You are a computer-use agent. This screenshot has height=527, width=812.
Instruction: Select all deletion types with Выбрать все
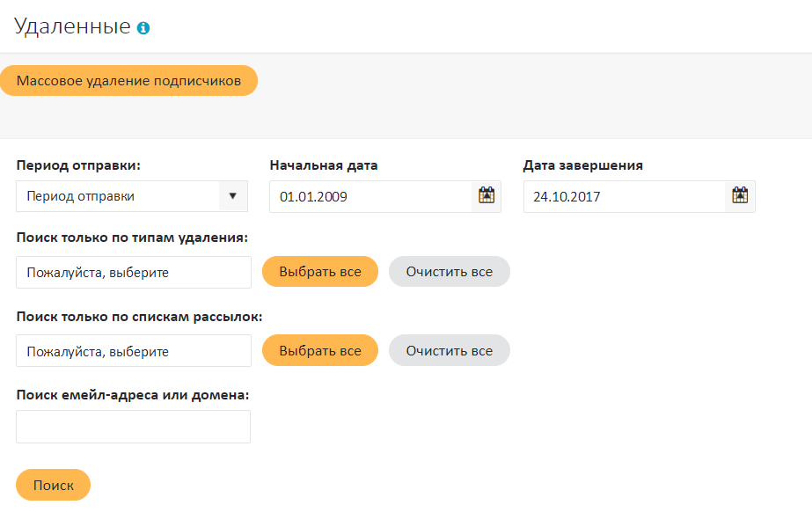click(320, 272)
